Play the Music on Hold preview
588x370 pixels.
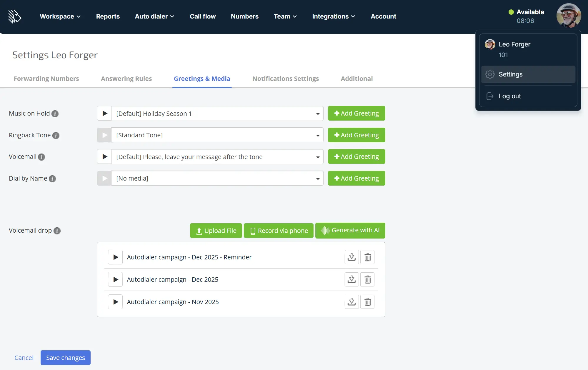click(104, 114)
